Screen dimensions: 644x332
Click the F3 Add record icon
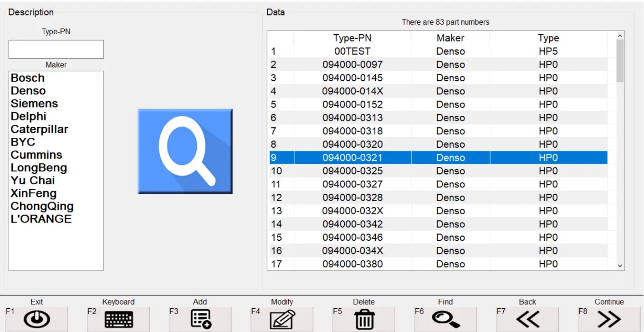pyautogui.click(x=200, y=319)
